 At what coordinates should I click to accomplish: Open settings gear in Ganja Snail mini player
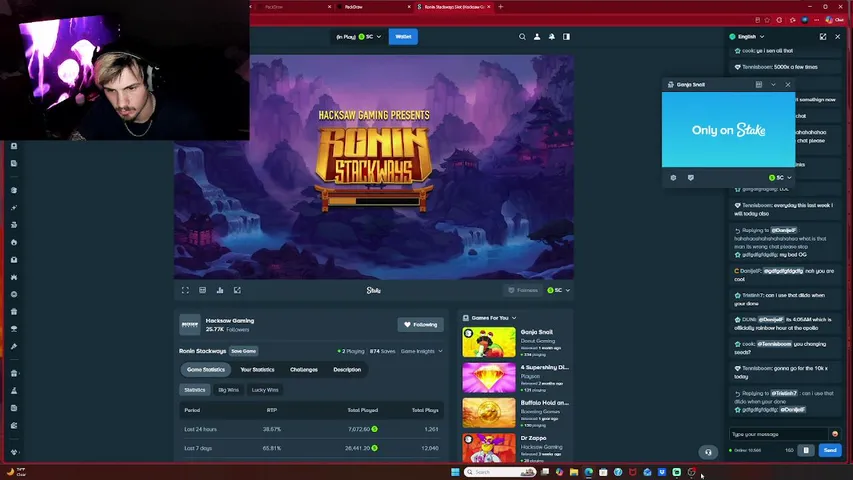[673, 177]
